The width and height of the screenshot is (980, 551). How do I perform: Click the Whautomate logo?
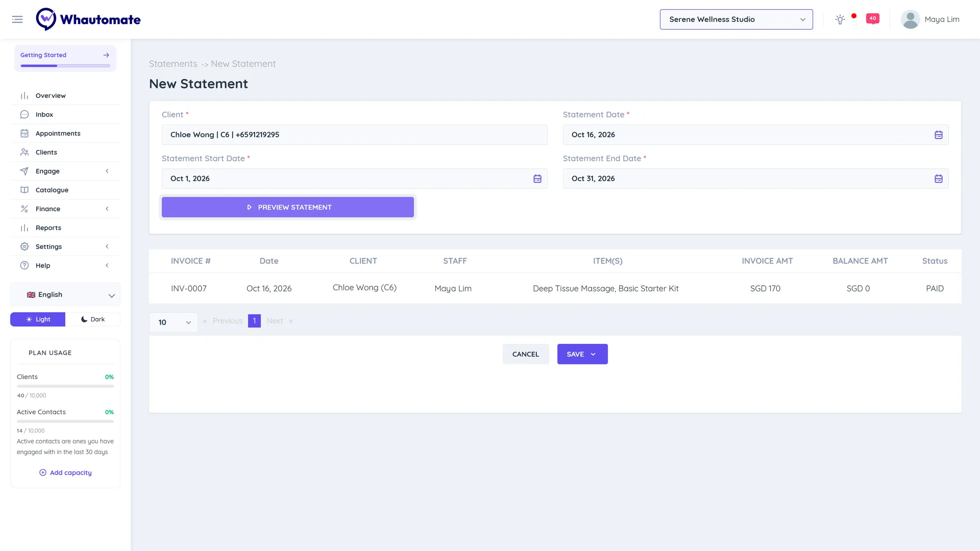pos(88,19)
